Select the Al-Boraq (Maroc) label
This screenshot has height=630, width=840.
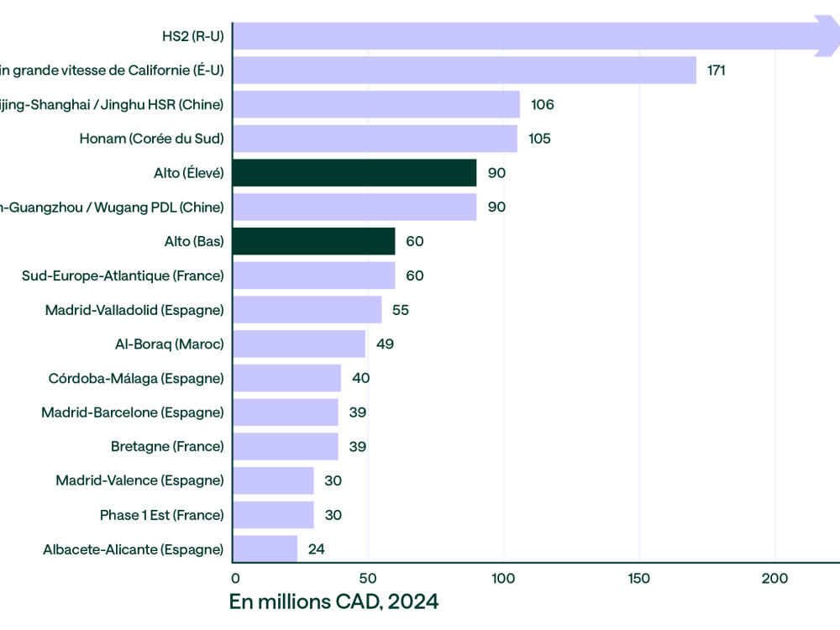pos(170,344)
